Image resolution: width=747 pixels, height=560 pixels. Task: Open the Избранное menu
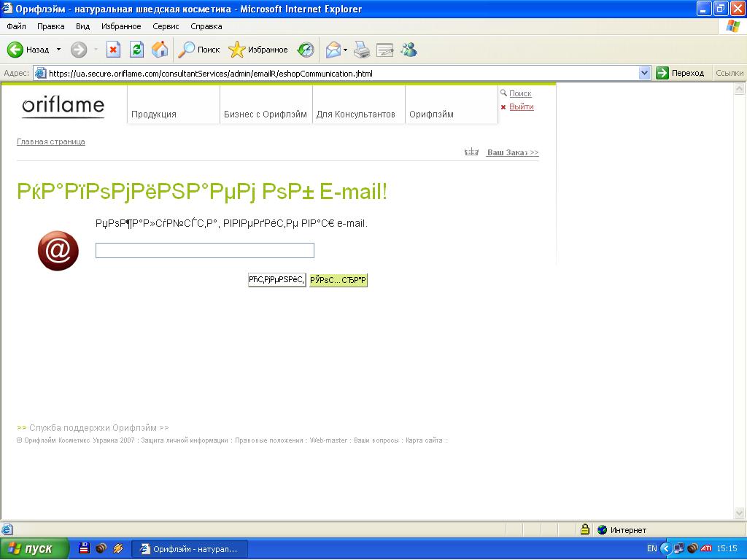[x=121, y=26]
